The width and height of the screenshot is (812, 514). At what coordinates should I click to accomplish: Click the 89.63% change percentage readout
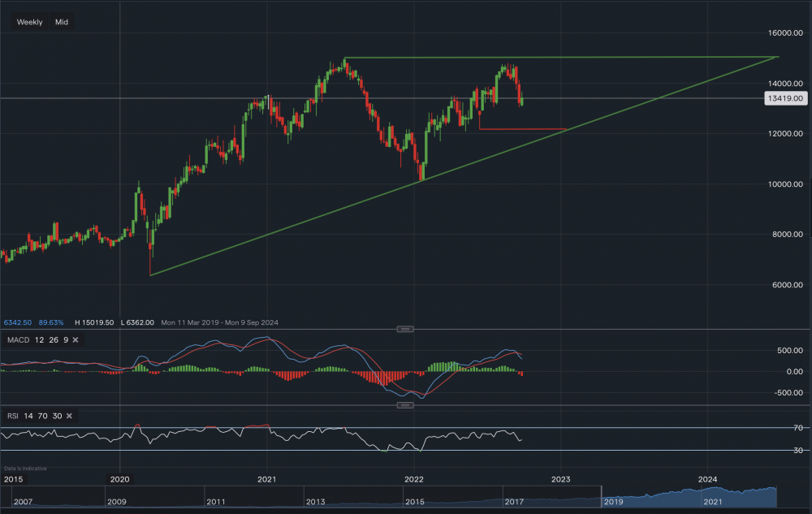click(x=51, y=322)
